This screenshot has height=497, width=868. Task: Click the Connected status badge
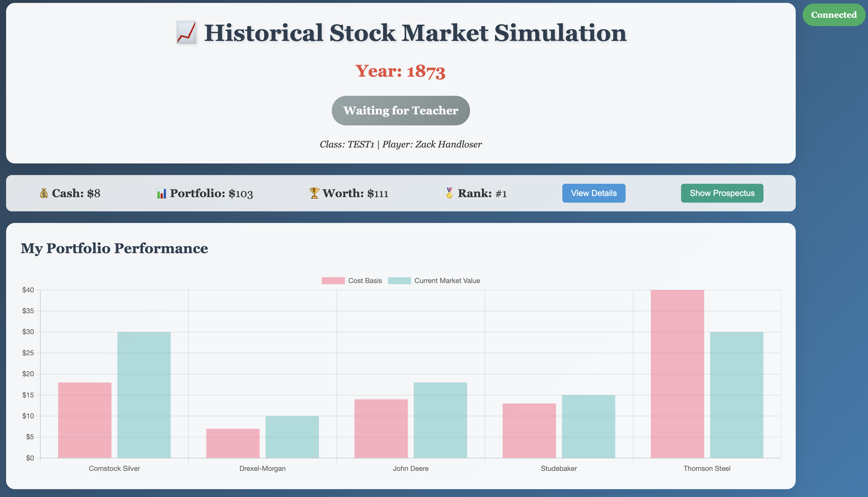click(x=833, y=15)
